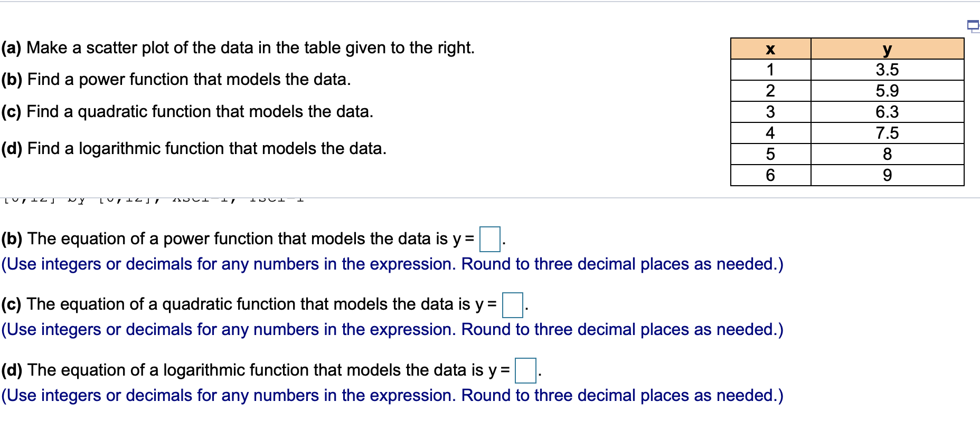The width and height of the screenshot is (980, 440).
Task: Select the x column header in the table
Action: click(x=769, y=49)
